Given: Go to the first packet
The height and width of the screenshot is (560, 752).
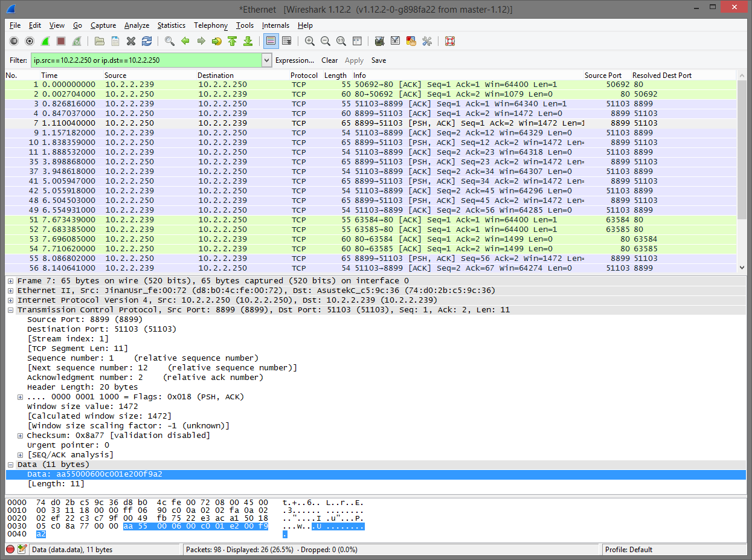Looking at the screenshot, I should click(x=233, y=40).
